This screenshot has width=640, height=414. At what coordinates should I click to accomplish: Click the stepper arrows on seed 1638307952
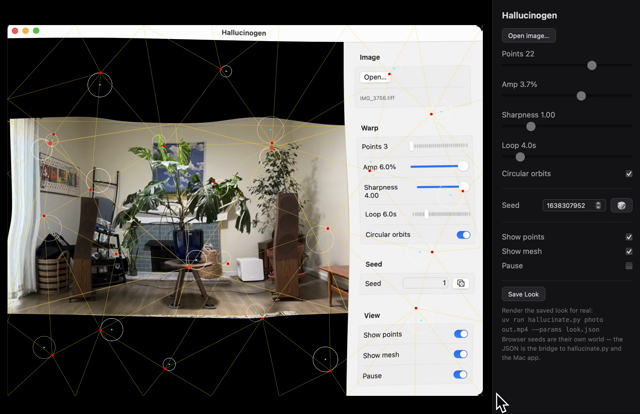click(598, 205)
